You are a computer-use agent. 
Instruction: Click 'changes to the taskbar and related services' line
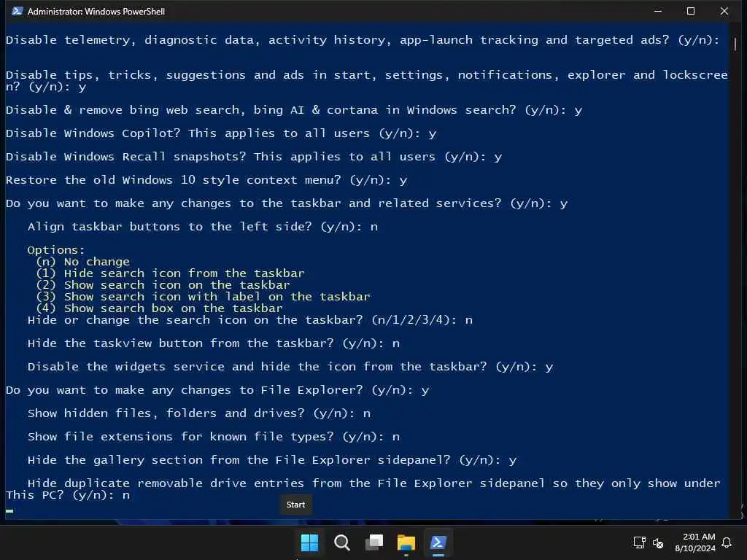[287, 203]
